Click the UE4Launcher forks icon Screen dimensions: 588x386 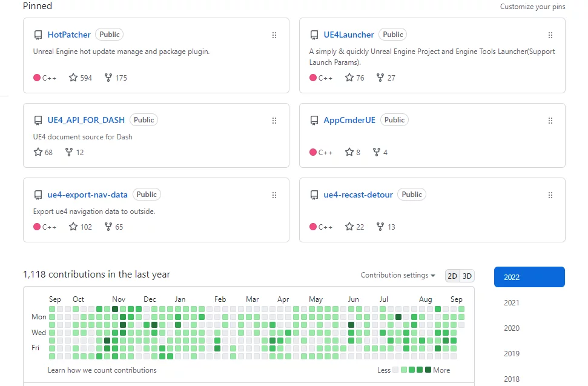[380, 78]
